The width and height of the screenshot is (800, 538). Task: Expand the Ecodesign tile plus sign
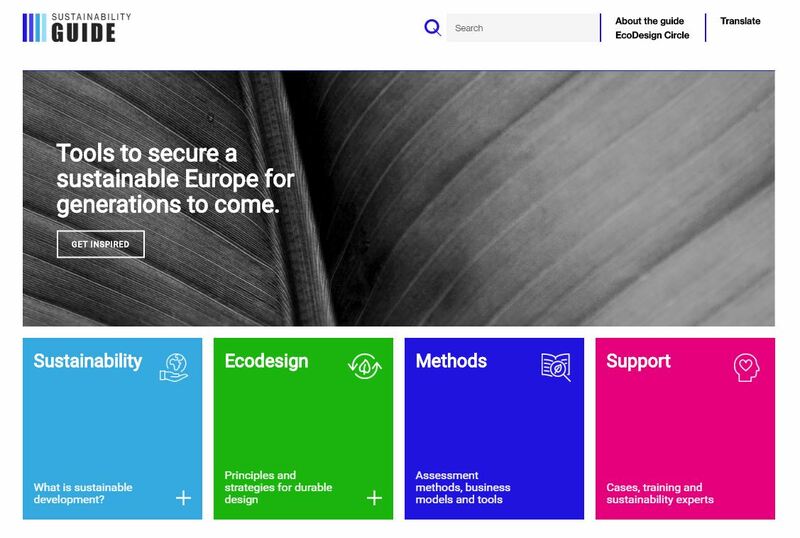pyautogui.click(x=374, y=498)
